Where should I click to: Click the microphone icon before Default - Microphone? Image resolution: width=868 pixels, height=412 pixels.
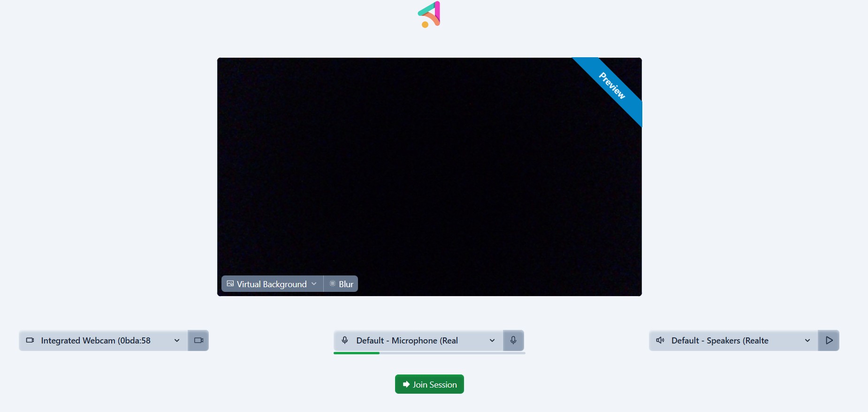[x=345, y=340]
